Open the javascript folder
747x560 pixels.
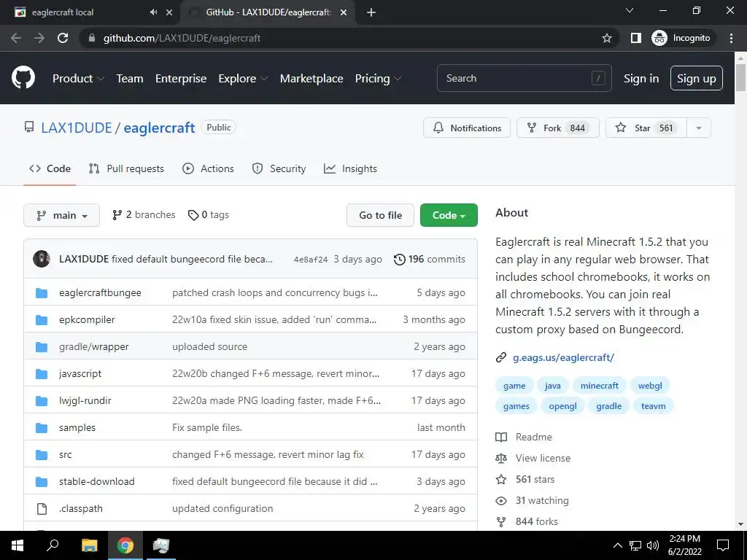[80, 374]
